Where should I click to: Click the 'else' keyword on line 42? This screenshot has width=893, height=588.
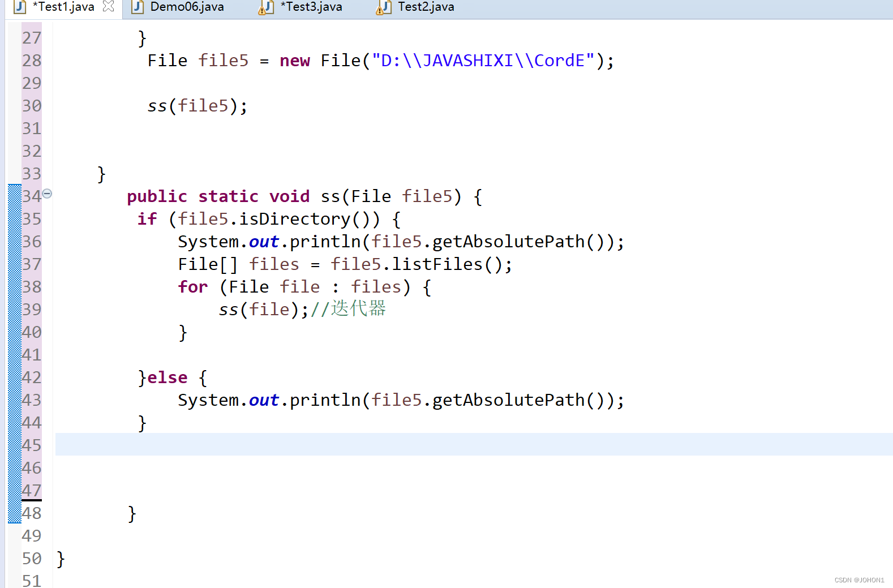tap(167, 377)
